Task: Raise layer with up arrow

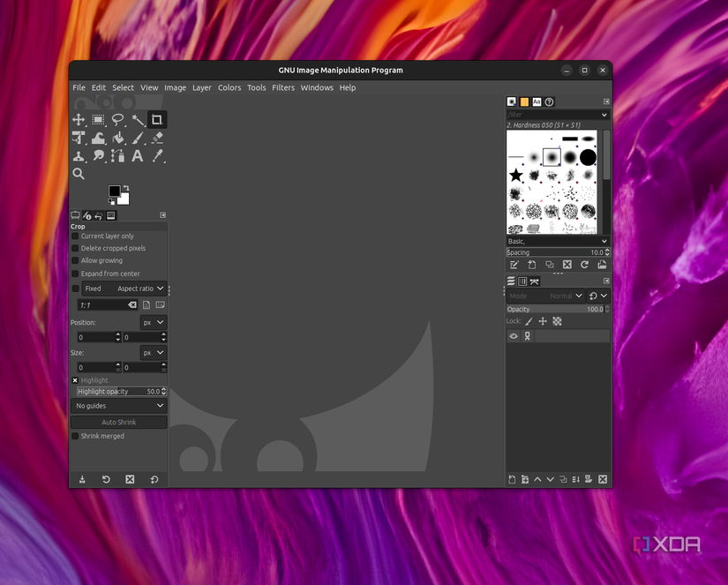Action: [537, 480]
